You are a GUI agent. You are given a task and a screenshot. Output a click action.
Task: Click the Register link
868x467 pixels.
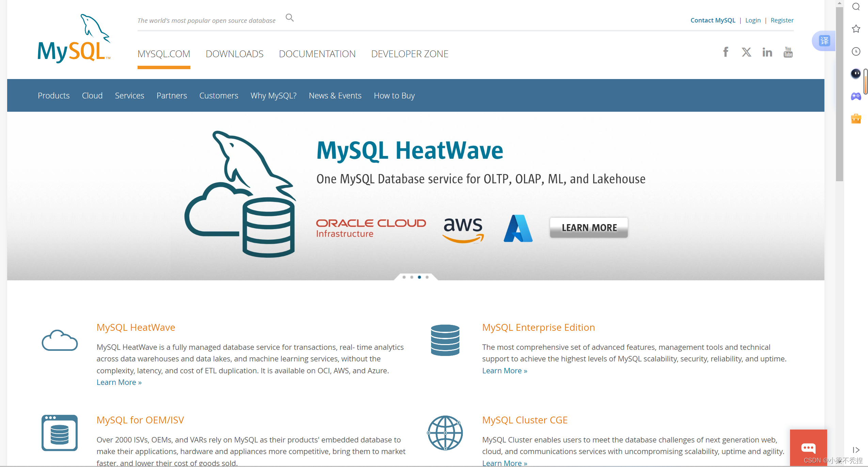click(782, 20)
